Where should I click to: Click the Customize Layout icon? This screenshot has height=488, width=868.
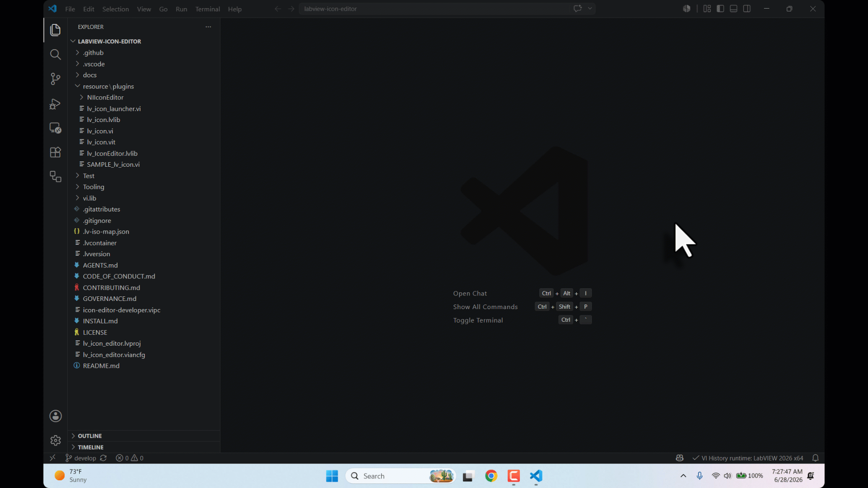(x=707, y=9)
